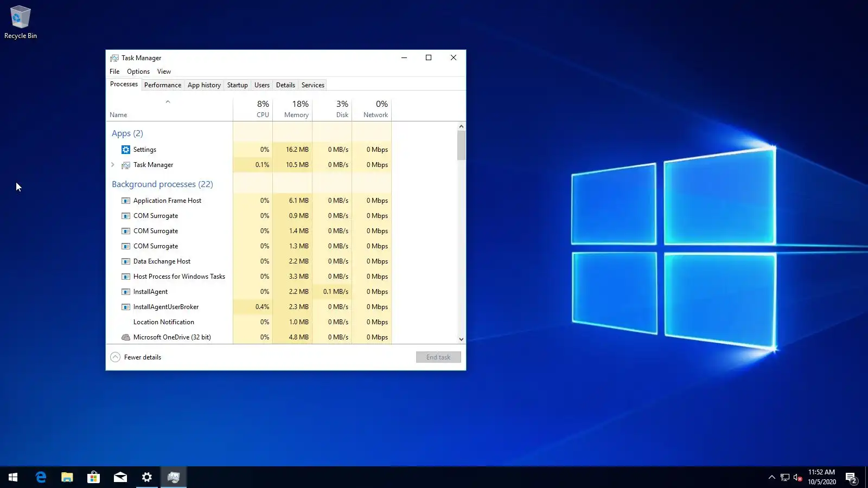Open the Options menu

(138, 72)
